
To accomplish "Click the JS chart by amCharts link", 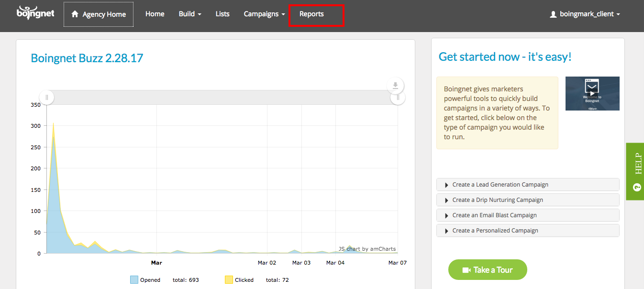I will [x=367, y=249].
